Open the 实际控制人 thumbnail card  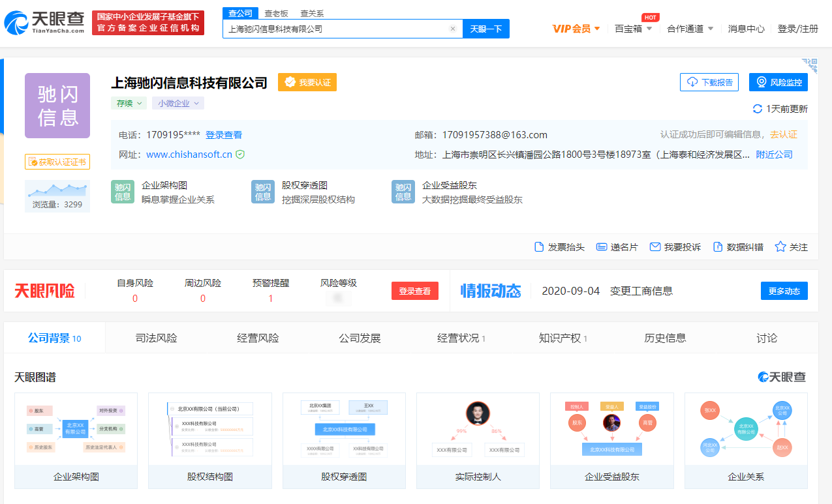pyautogui.click(x=478, y=441)
